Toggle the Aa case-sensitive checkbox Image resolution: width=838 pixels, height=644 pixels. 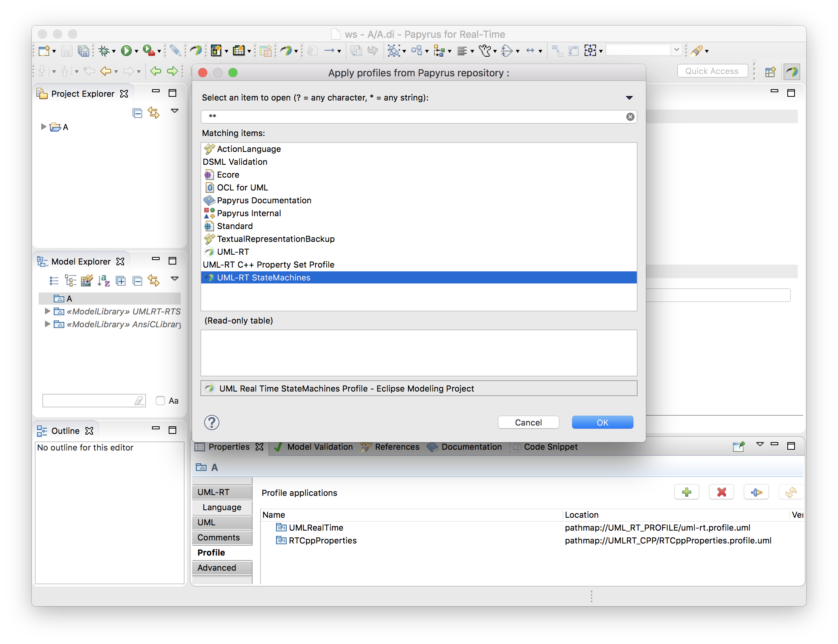point(160,401)
